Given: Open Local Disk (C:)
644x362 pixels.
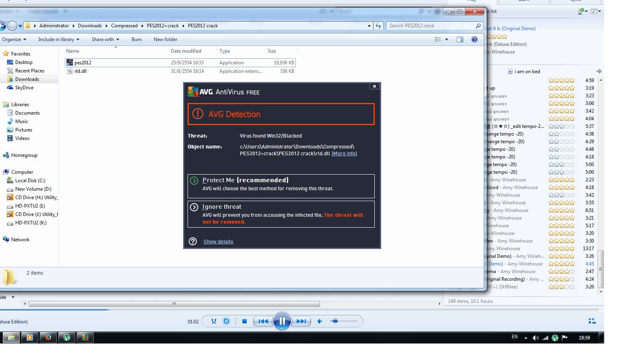Looking at the screenshot, I should coord(30,181).
